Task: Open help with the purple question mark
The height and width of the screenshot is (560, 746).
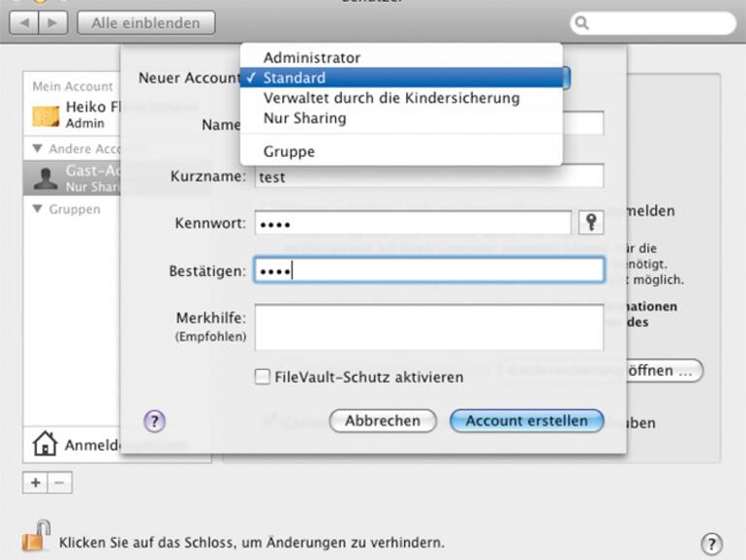Action: pos(155,421)
